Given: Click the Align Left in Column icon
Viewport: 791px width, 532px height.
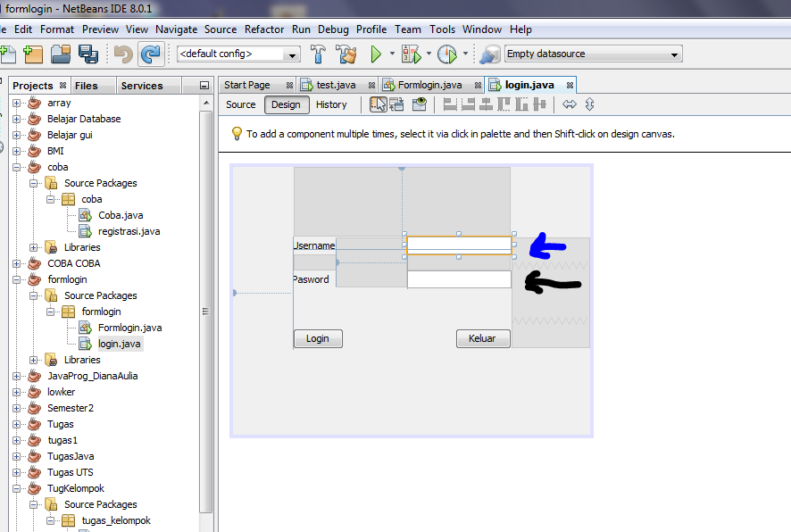Looking at the screenshot, I should [x=449, y=104].
